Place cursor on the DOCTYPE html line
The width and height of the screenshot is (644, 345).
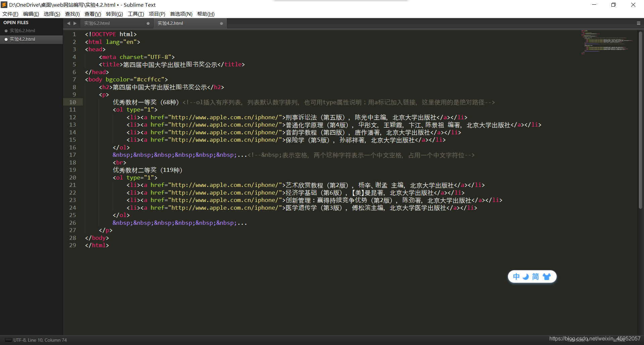[x=111, y=34]
